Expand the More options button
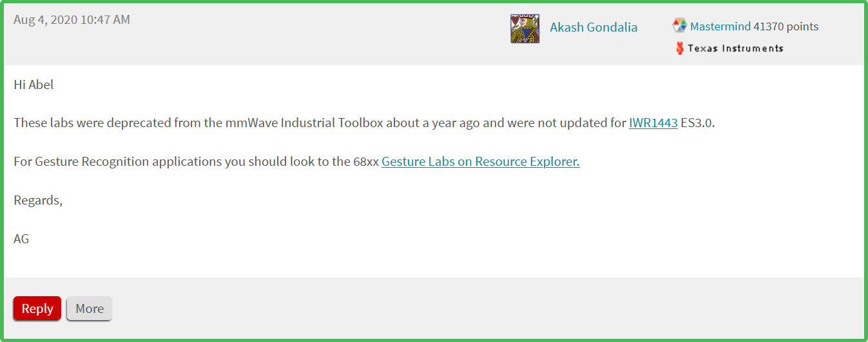 [89, 308]
